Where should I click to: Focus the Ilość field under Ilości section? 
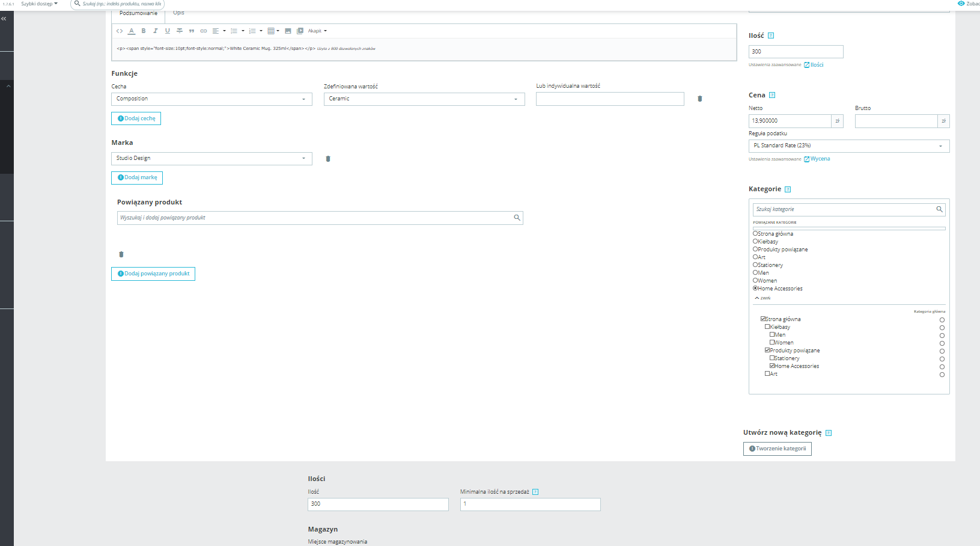point(378,505)
